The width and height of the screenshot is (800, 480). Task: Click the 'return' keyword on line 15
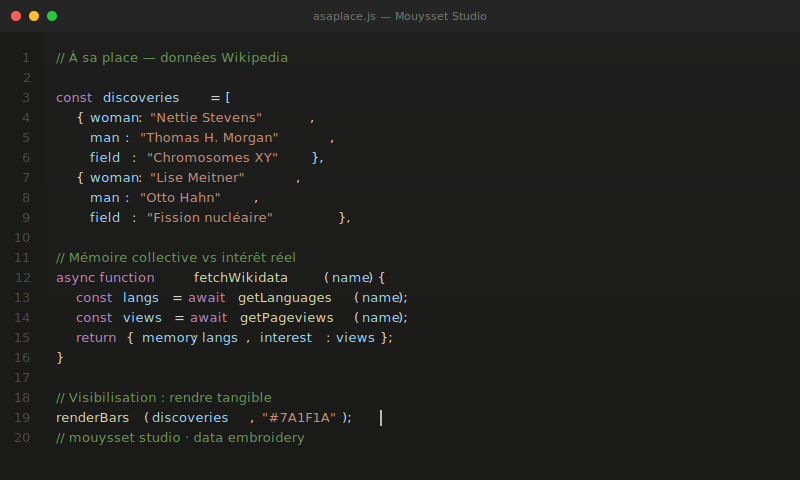coord(96,338)
